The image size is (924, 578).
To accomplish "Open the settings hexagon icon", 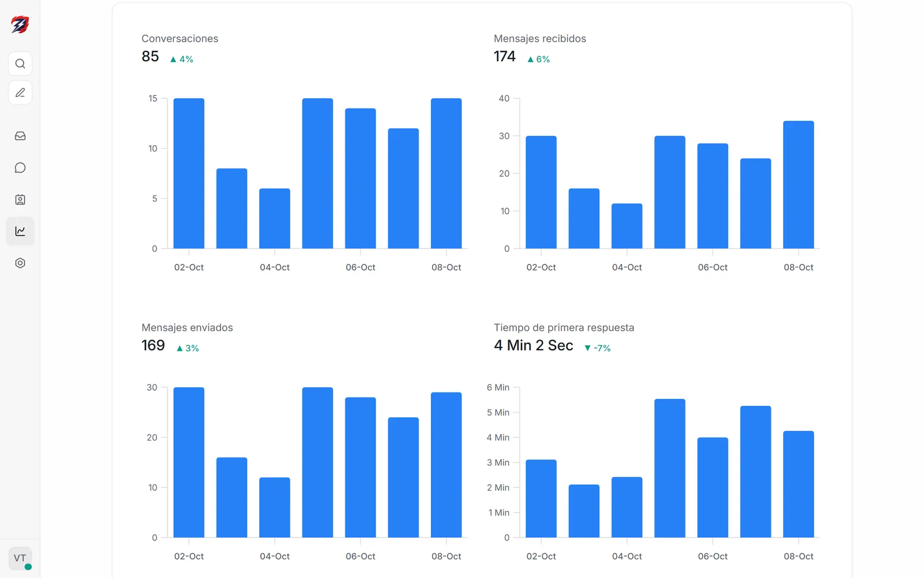I will click(x=20, y=263).
